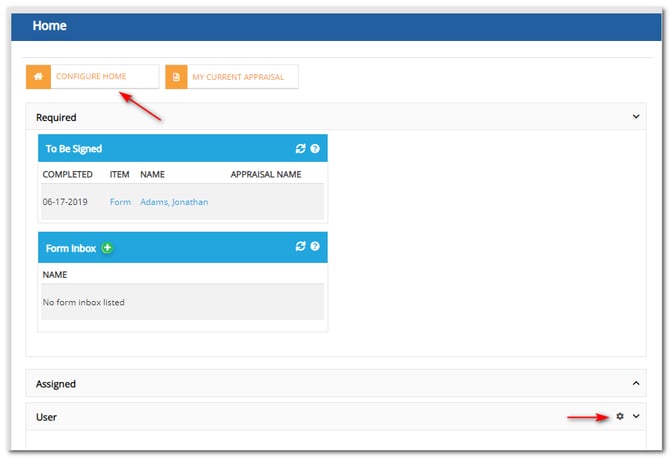Open help for Form Inbox panel

point(315,246)
